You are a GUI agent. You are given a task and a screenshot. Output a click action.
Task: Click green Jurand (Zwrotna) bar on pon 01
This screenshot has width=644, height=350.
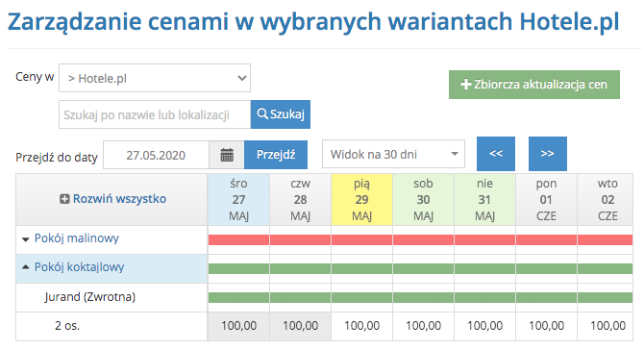(x=546, y=297)
